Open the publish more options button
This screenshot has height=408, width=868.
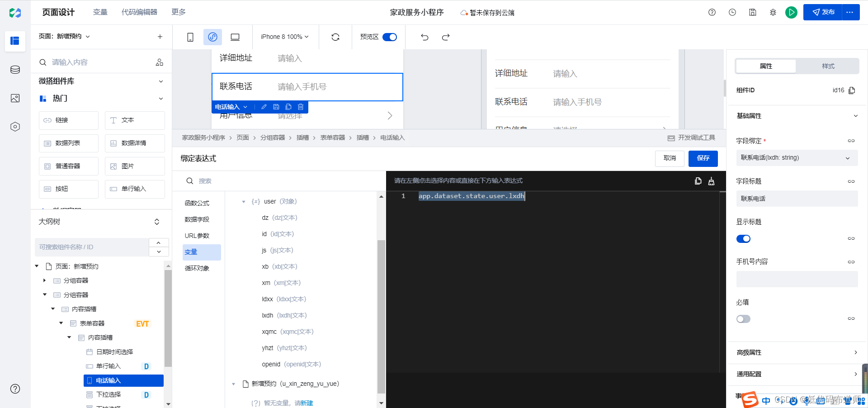(850, 12)
